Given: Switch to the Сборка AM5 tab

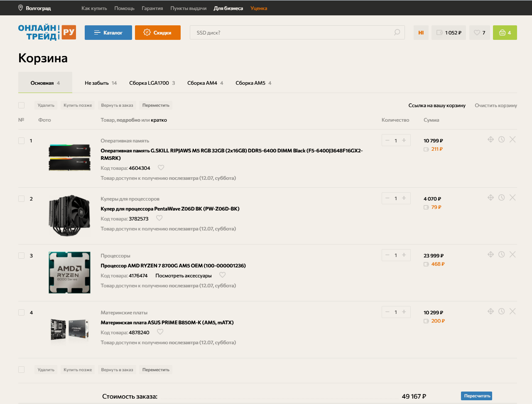Looking at the screenshot, I should (253, 83).
